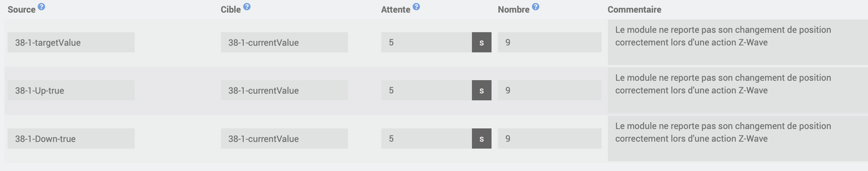The image size is (868, 171).
Task: Select the Cible field in the Up-true row
Action: (x=284, y=90)
